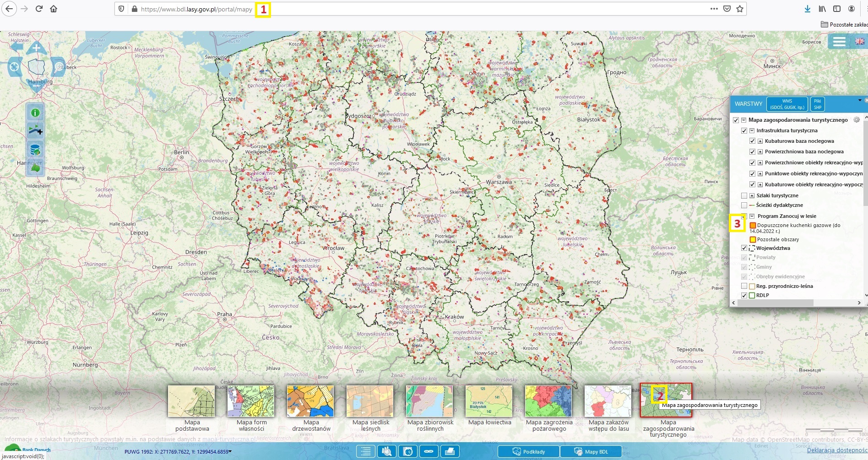Expand the Powierzchniowa baza noclegowa node
Screen dimensions: 868x460
(760, 152)
